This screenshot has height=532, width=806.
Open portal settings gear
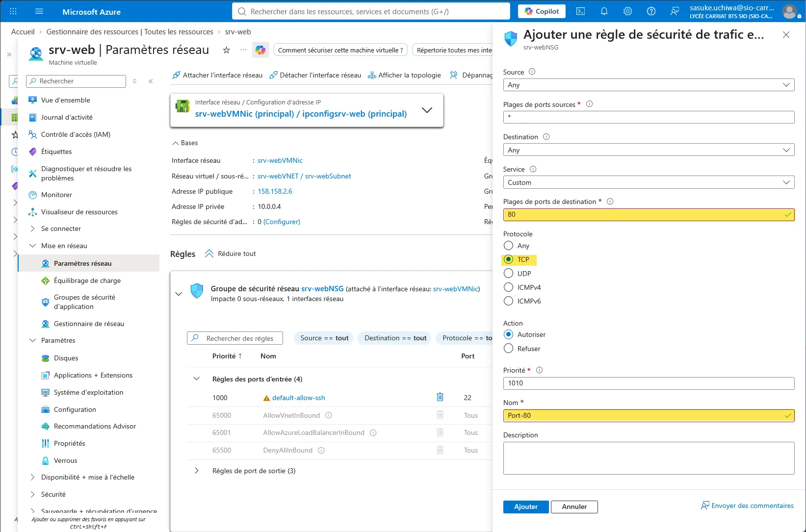click(627, 11)
